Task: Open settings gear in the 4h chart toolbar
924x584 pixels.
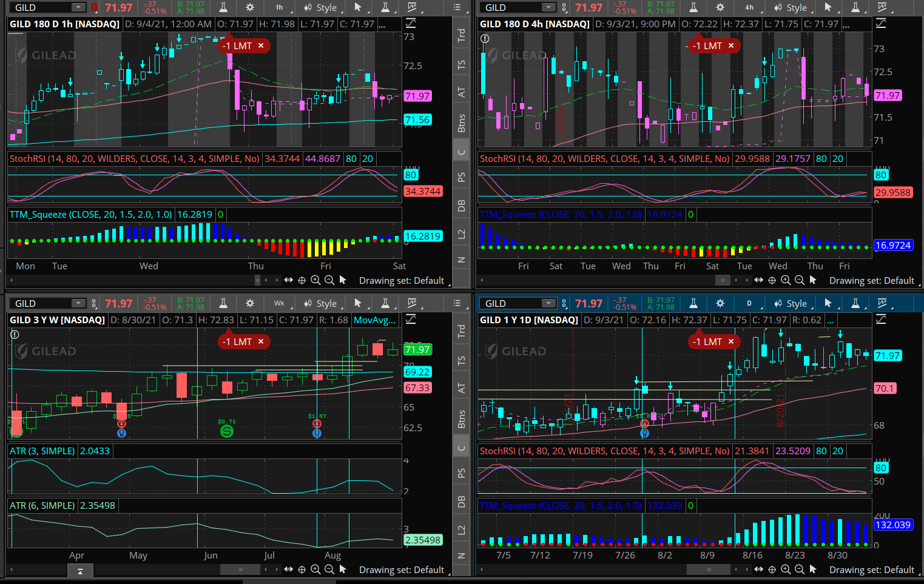Action: pyautogui.click(x=720, y=7)
